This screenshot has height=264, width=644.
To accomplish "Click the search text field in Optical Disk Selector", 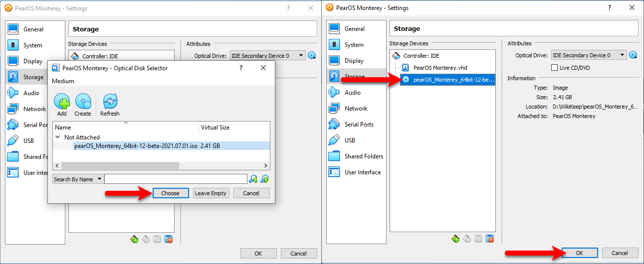I will pyautogui.click(x=176, y=179).
